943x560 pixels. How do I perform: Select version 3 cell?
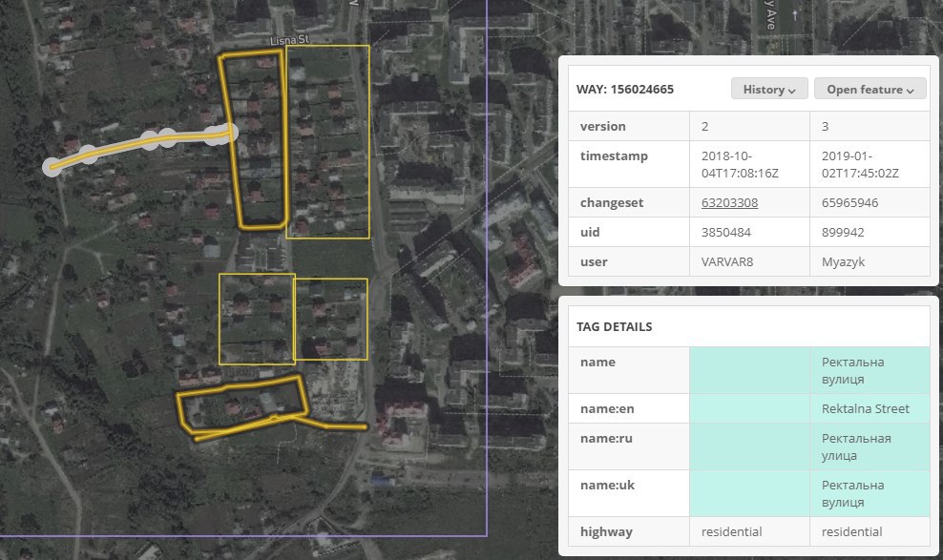(870, 126)
